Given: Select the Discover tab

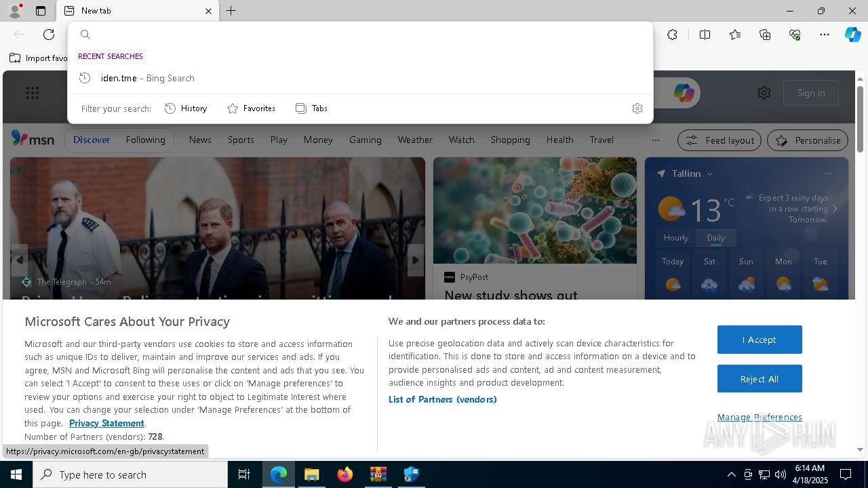Looking at the screenshot, I should tap(92, 140).
